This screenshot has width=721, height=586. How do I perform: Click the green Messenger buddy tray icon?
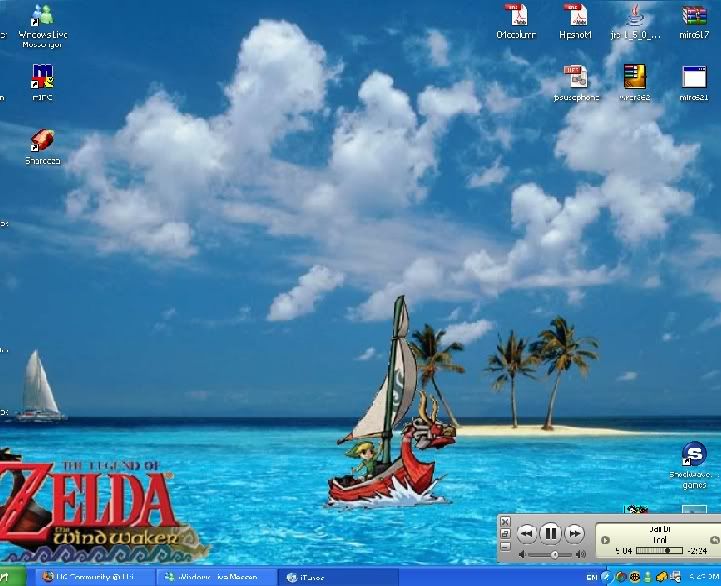tap(648, 577)
